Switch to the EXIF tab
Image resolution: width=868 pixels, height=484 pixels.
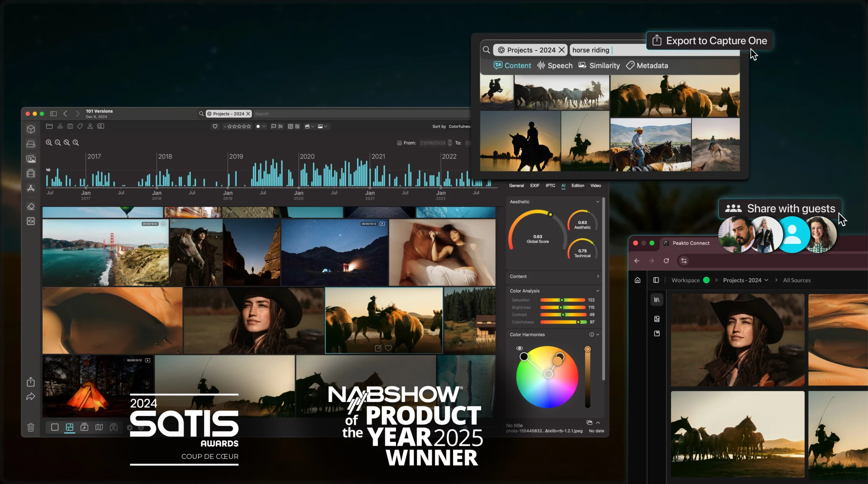[535, 186]
